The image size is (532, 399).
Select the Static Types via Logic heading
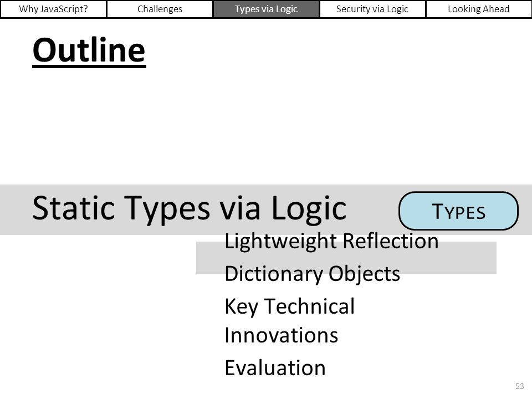pos(190,208)
